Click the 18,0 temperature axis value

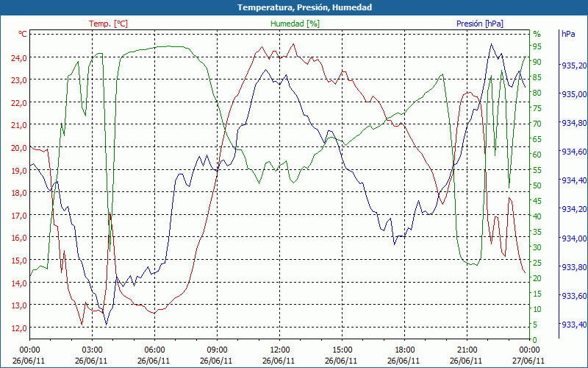pos(21,193)
